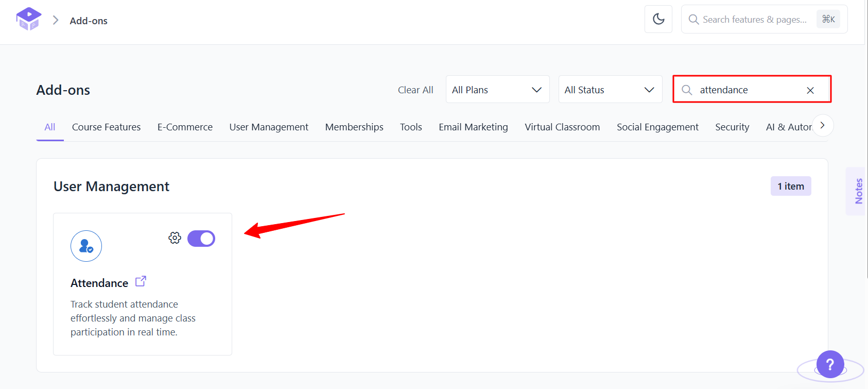Switch to Tools tab
This screenshot has height=389, width=868.
click(x=411, y=127)
